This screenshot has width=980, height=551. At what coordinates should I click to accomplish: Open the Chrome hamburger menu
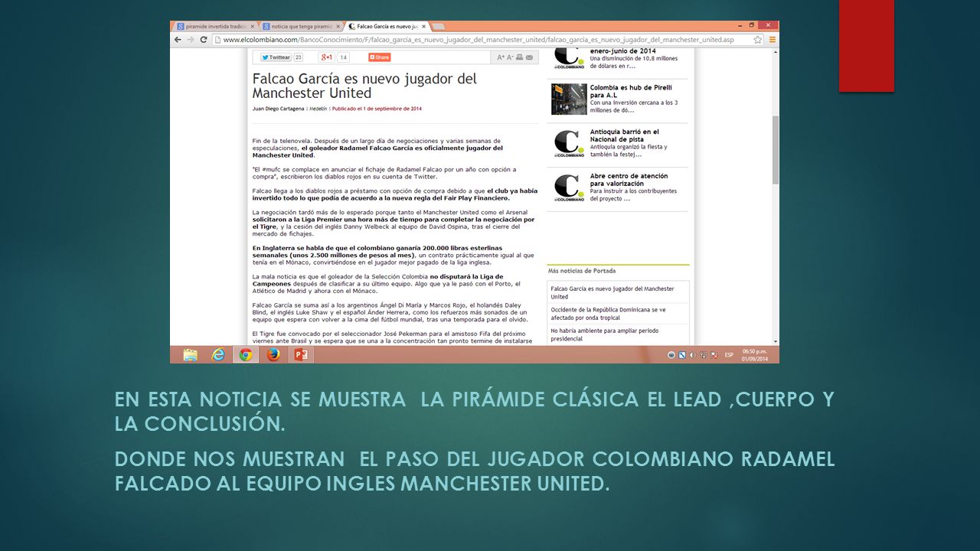pos(772,39)
